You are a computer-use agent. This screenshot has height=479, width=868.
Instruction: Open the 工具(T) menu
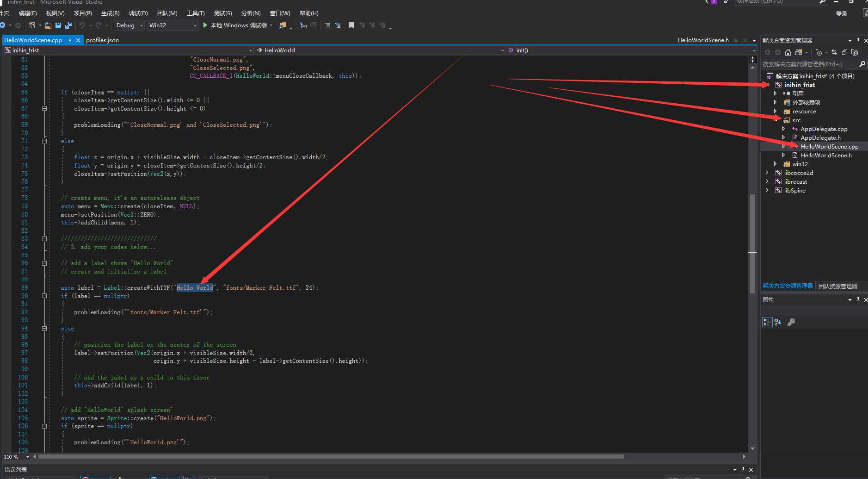(196, 13)
